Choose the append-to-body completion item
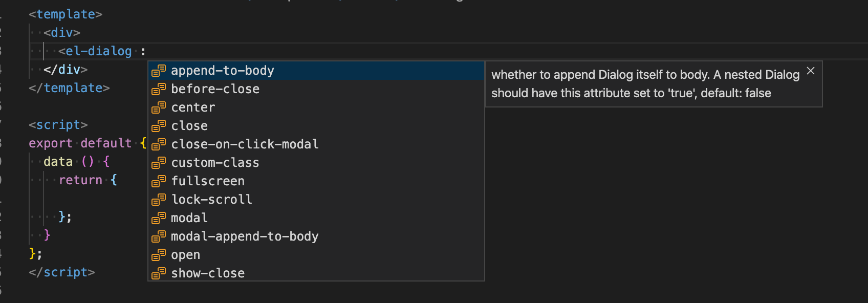 316,71
